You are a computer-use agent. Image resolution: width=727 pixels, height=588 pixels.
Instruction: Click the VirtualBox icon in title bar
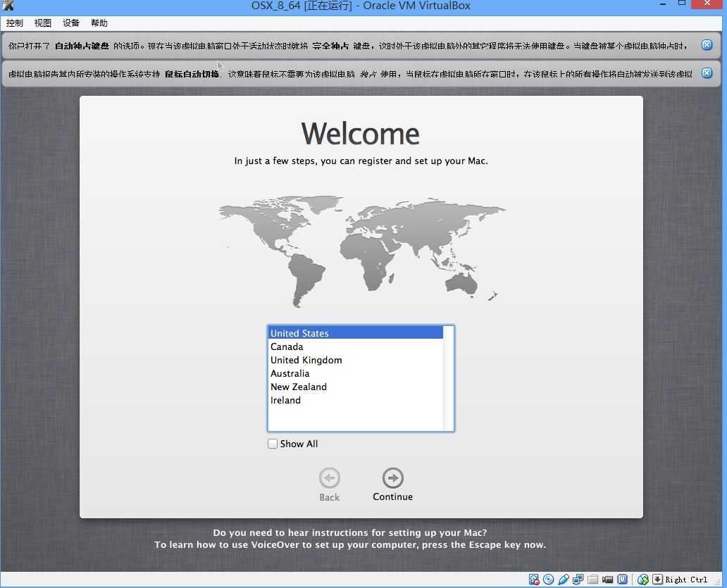tap(8, 5)
